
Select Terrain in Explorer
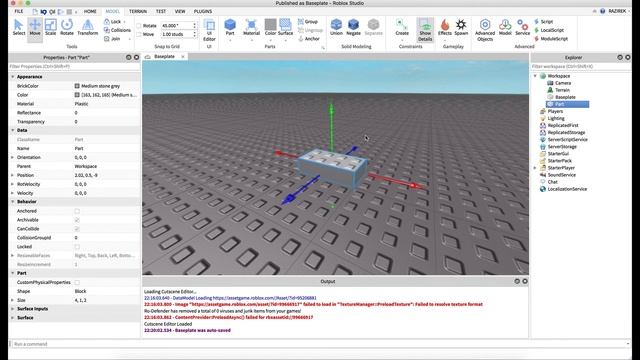pyautogui.click(x=562, y=90)
